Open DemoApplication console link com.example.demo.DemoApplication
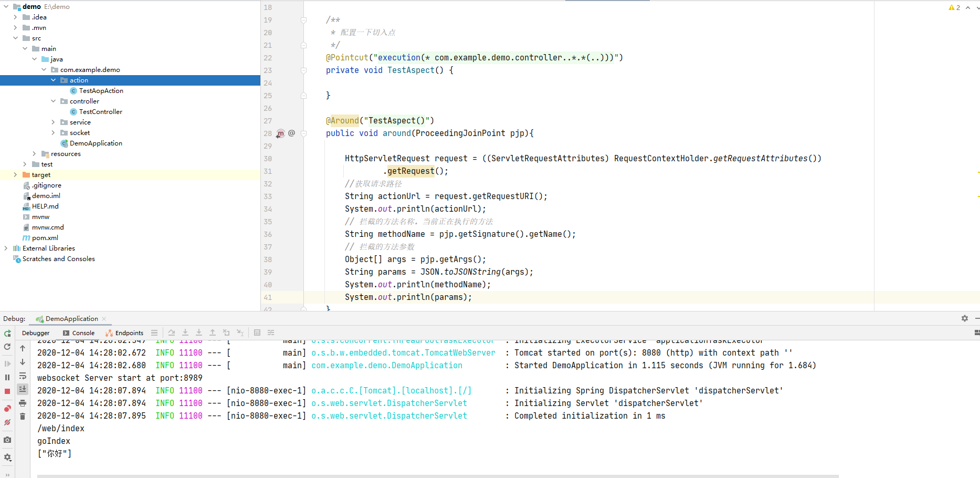This screenshot has width=980, height=478. pos(387,366)
